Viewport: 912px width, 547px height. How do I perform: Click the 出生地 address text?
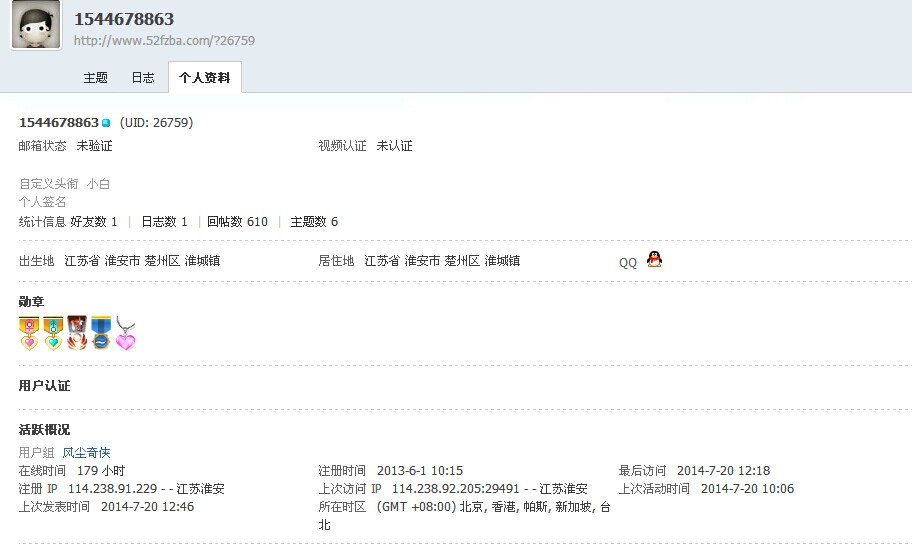click(142, 261)
